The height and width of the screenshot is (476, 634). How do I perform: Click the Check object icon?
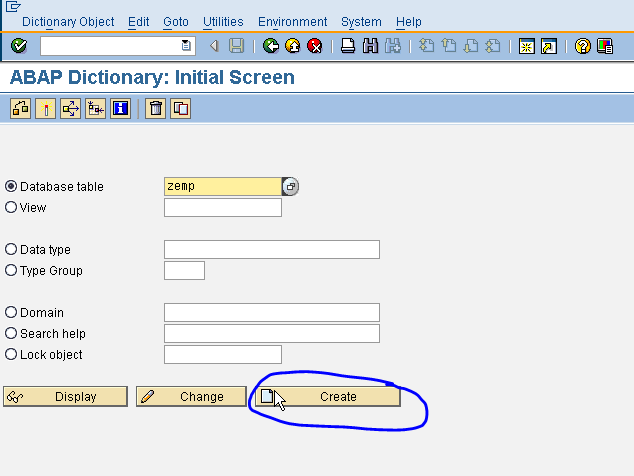20,108
